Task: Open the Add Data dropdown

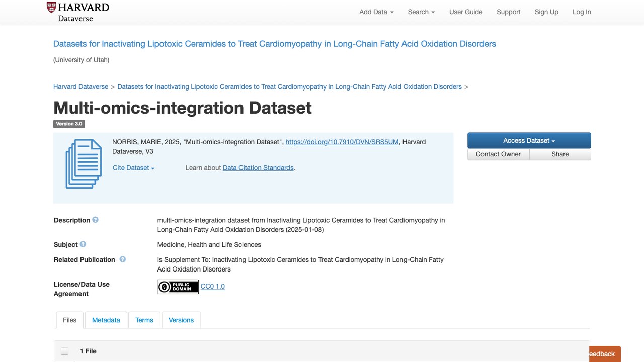Action: point(376,12)
